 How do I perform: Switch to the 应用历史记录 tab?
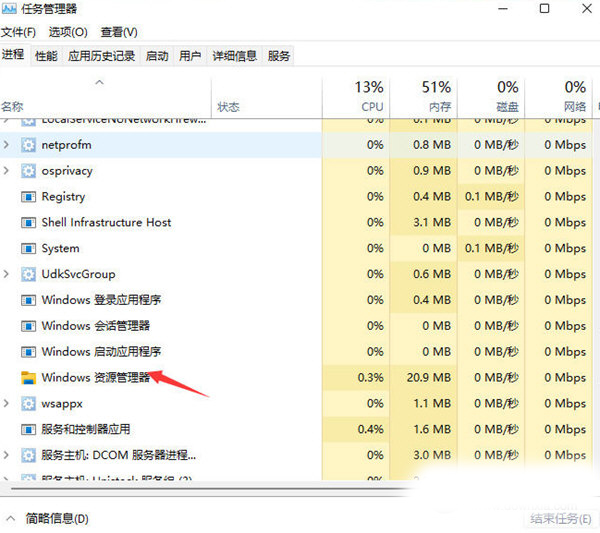click(x=101, y=56)
